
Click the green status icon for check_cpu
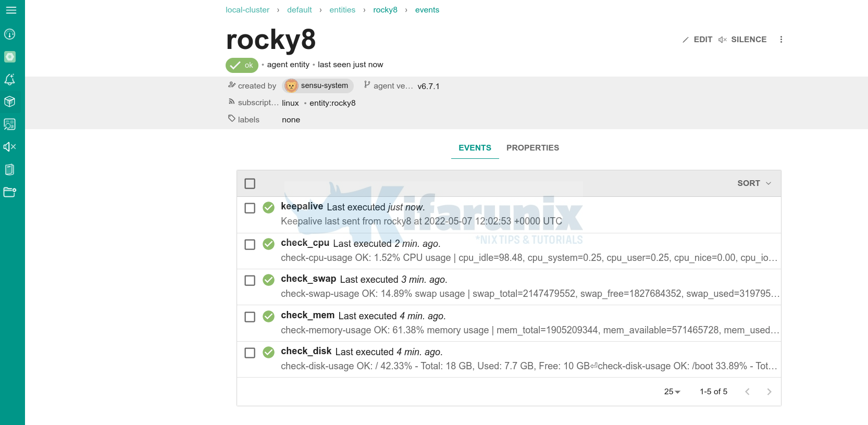click(269, 244)
